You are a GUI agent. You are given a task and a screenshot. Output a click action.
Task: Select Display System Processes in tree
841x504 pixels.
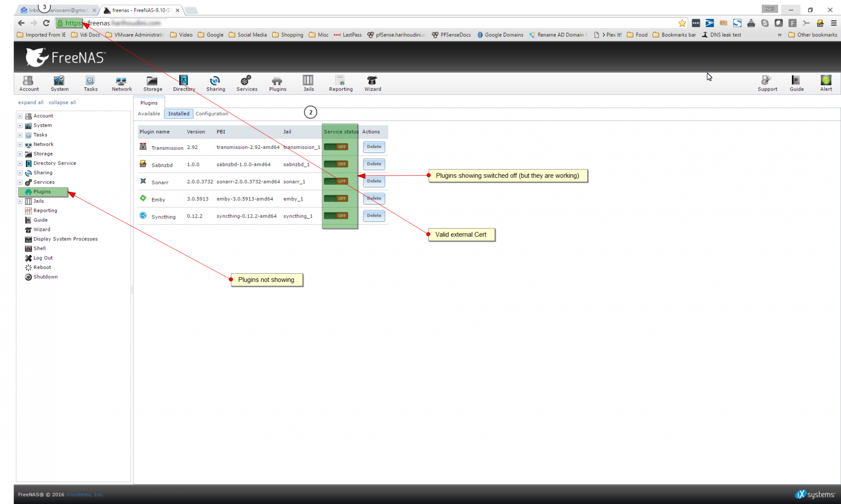65,239
